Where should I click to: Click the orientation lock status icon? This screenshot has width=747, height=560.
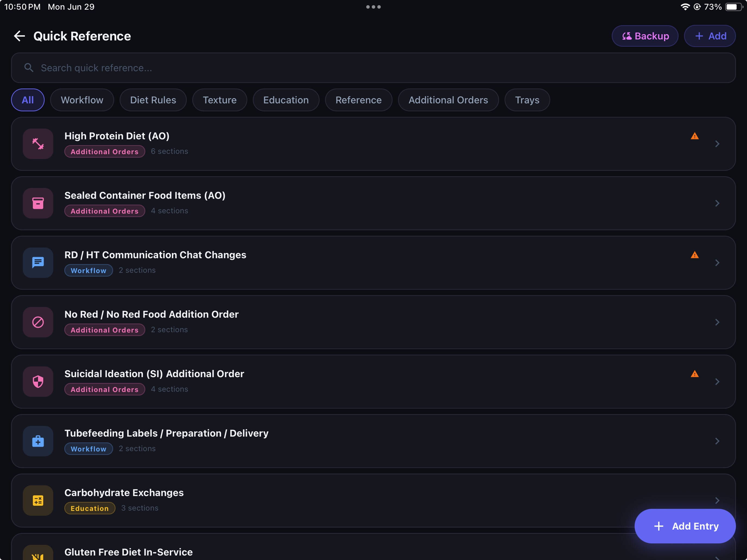(x=697, y=7)
